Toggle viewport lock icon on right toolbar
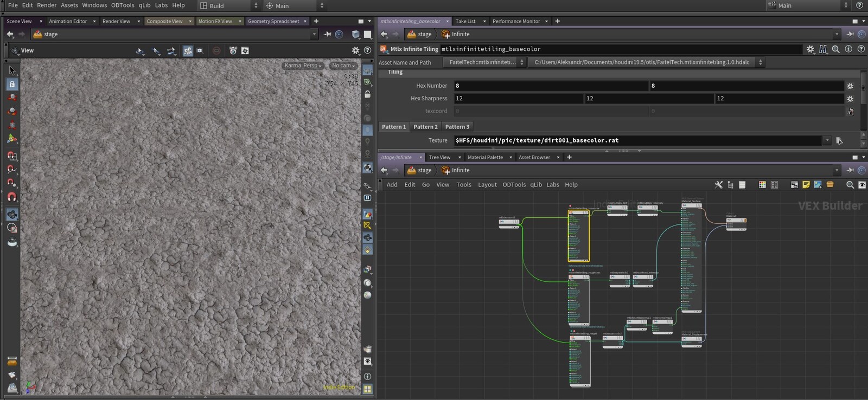 tap(367, 94)
